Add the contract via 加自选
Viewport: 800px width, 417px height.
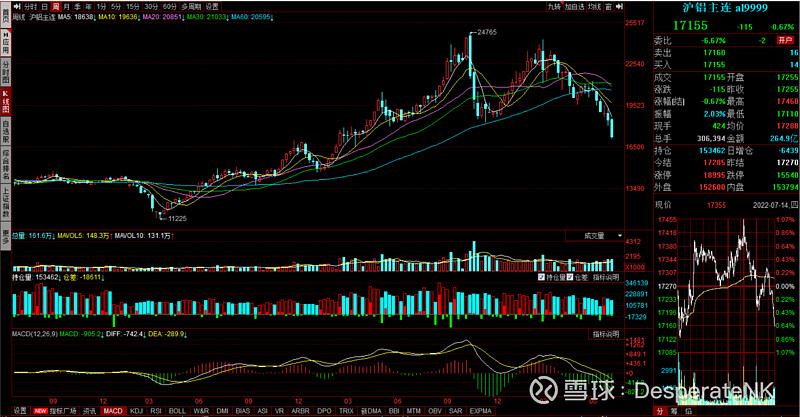point(574,6)
